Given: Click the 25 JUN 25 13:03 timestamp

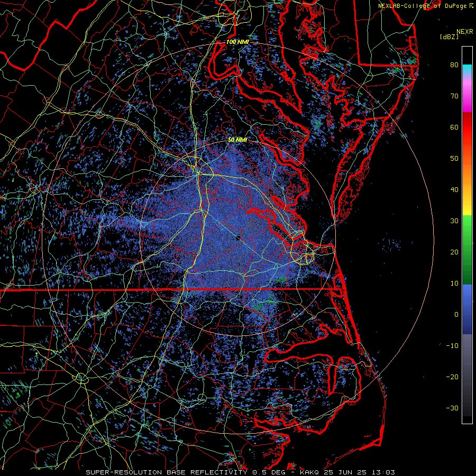Looking at the screenshot, I should [360, 472].
